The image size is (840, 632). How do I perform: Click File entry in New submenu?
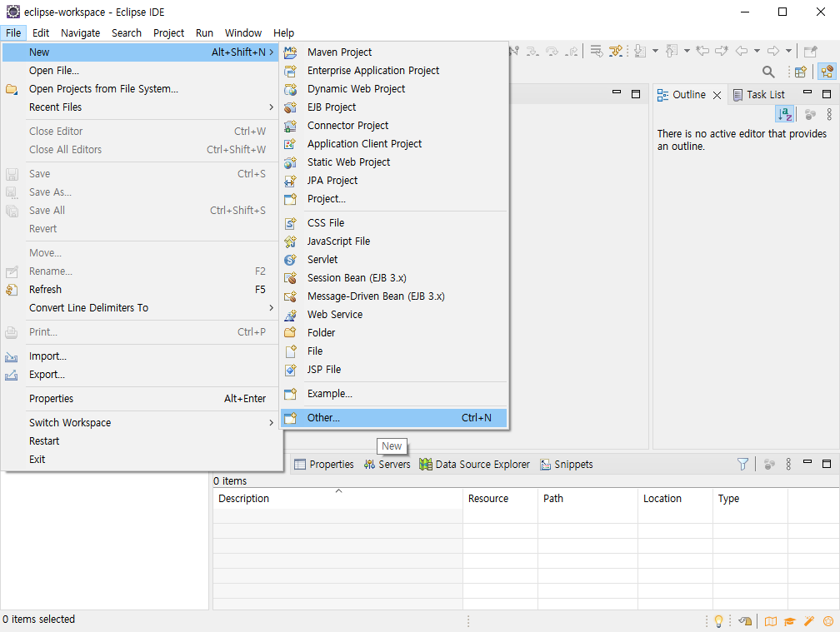tap(393, 351)
